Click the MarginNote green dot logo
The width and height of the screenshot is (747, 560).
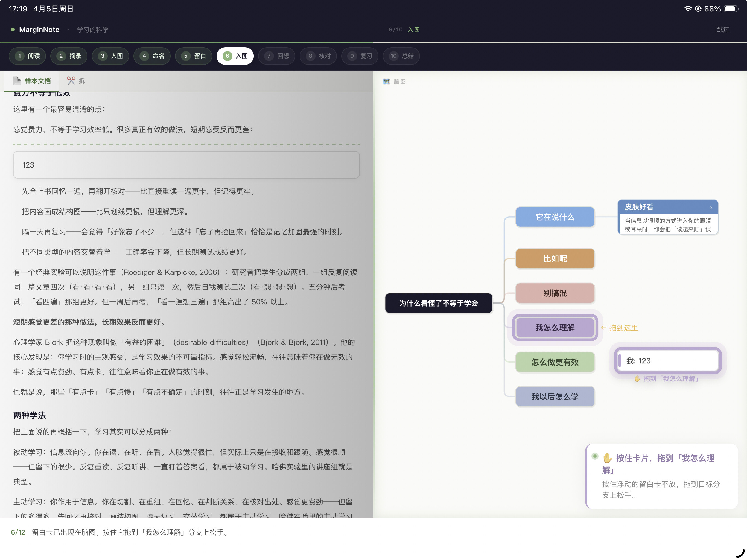[13, 29]
